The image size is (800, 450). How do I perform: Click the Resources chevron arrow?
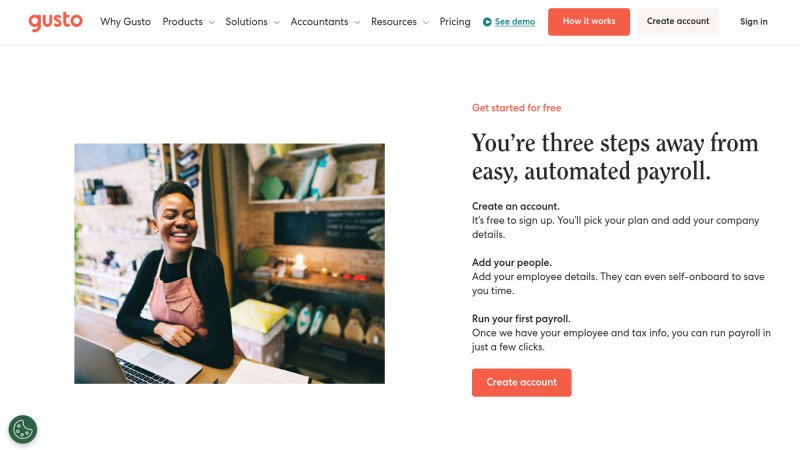[425, 22]
